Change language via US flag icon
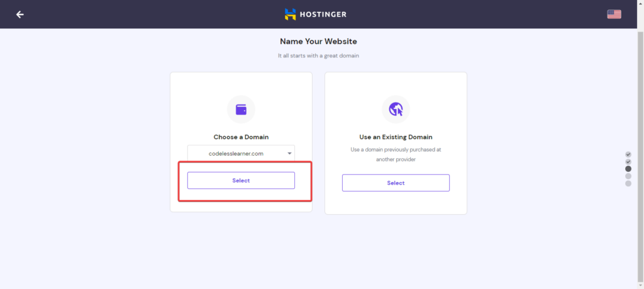This screenshot has height=289, width=644. point(614,14)
